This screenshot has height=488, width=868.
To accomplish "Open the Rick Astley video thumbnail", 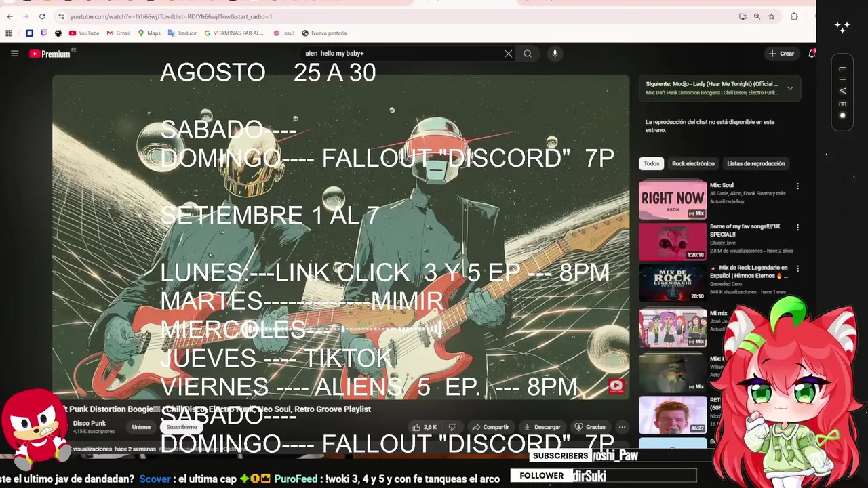I will click(673, 415).
